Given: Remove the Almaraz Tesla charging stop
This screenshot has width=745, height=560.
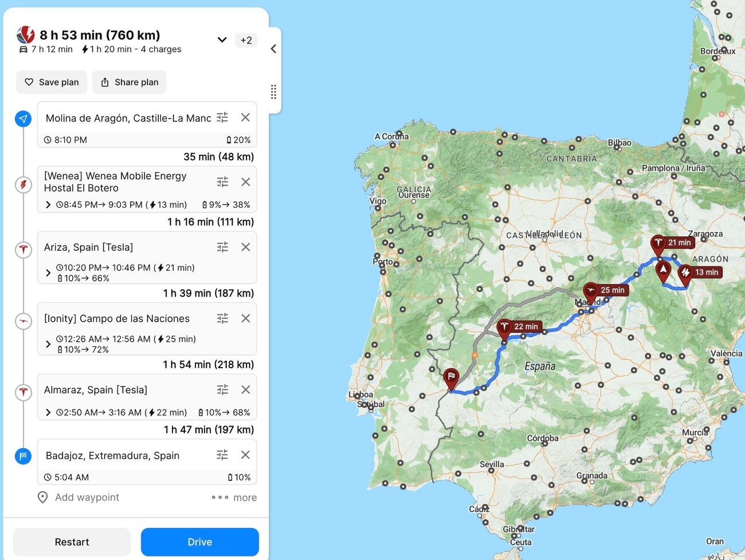Looking at the screenshot, I should click(245, 390).
